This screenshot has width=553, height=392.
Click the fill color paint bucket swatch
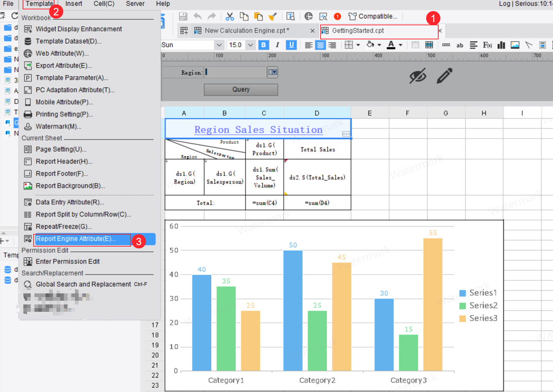(x=370, y=45)
